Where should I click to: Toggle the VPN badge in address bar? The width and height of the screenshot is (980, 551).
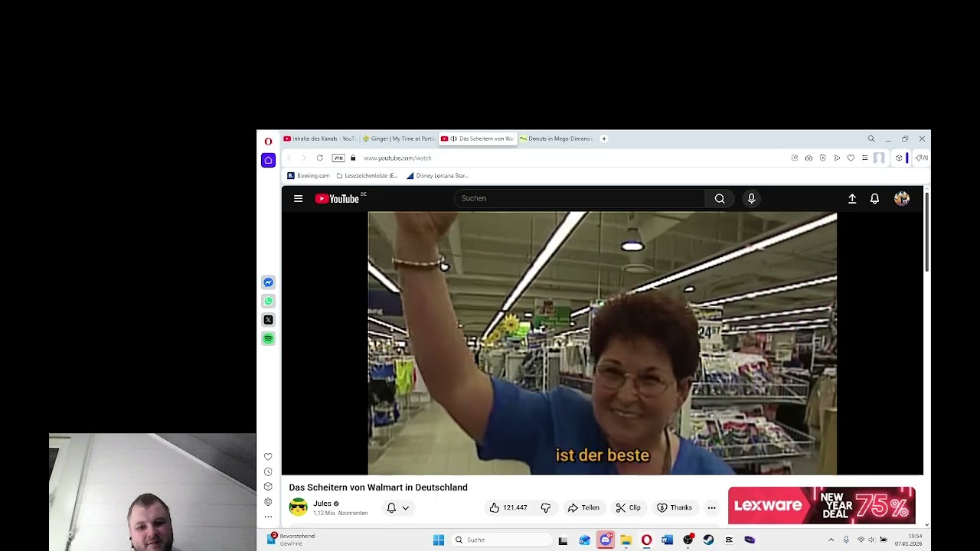tap(338, 158)
